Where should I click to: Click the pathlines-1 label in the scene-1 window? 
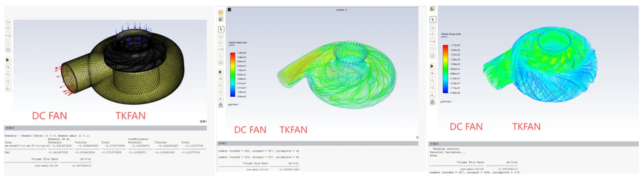pos(233,105)
